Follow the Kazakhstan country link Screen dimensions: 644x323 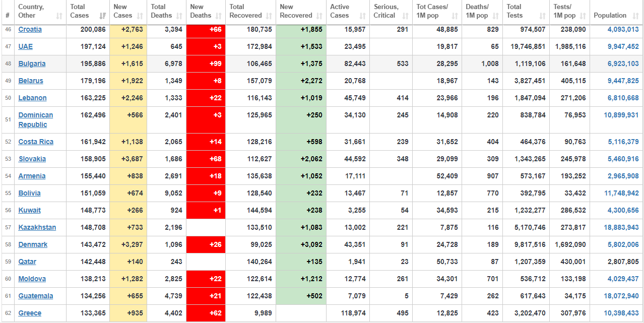coord(37,227)
